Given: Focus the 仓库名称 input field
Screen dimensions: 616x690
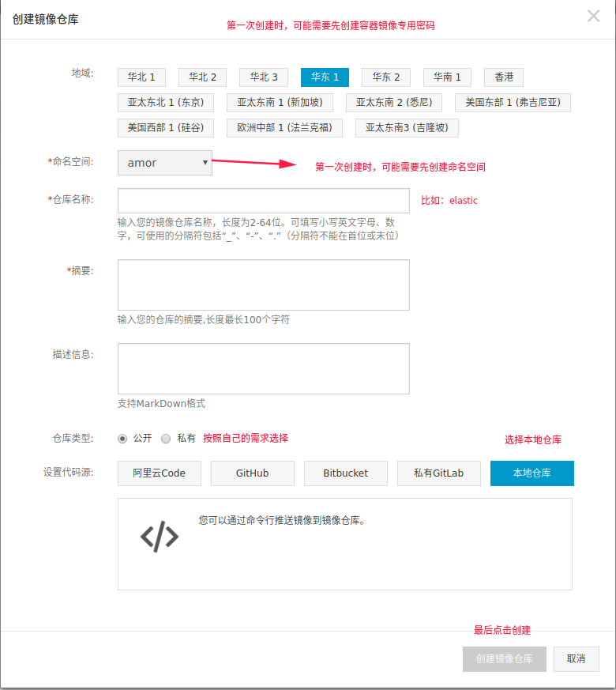Looking at the screenshot, I should [x=264, y=201].
